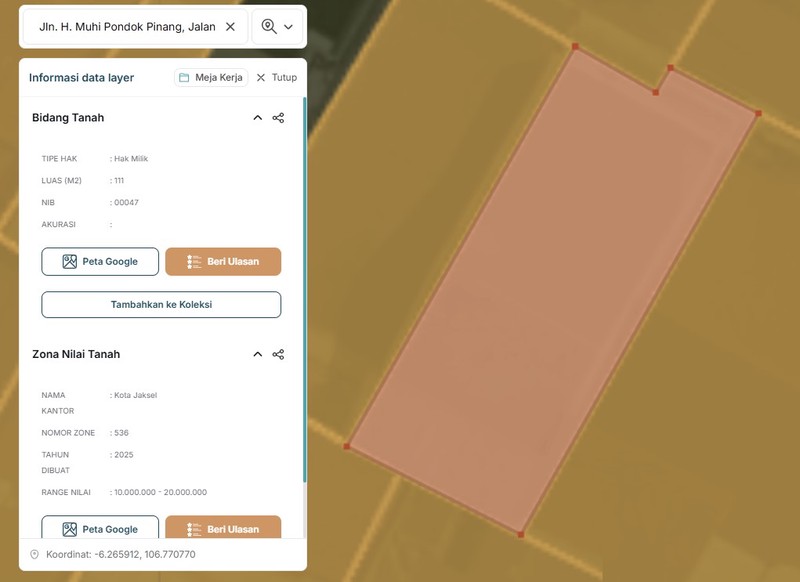This screenshot has width=800, height=582.
Task: Click Beri Ulasan under Zona Nilai Tanah
Action: pyautogui.click(x=223, y=529)
